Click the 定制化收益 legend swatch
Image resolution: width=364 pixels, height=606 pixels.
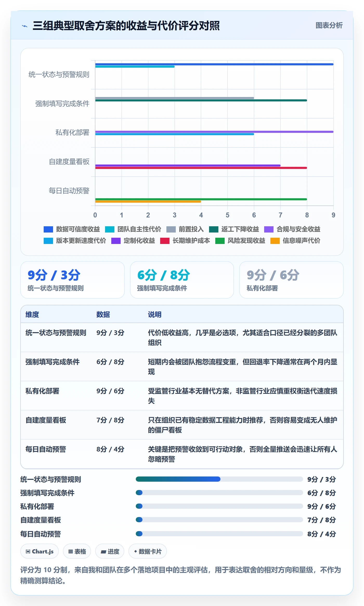pos(116,241)
